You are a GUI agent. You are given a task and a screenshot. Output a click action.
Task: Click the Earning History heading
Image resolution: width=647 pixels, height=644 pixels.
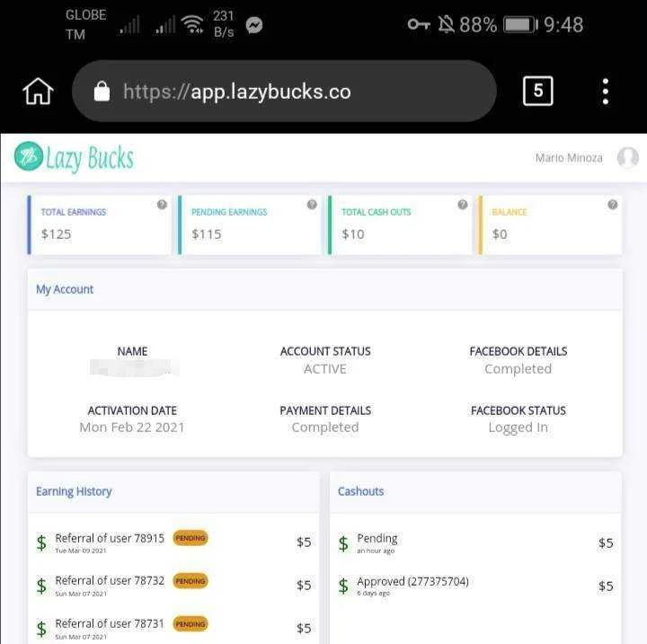pos(74,492)
